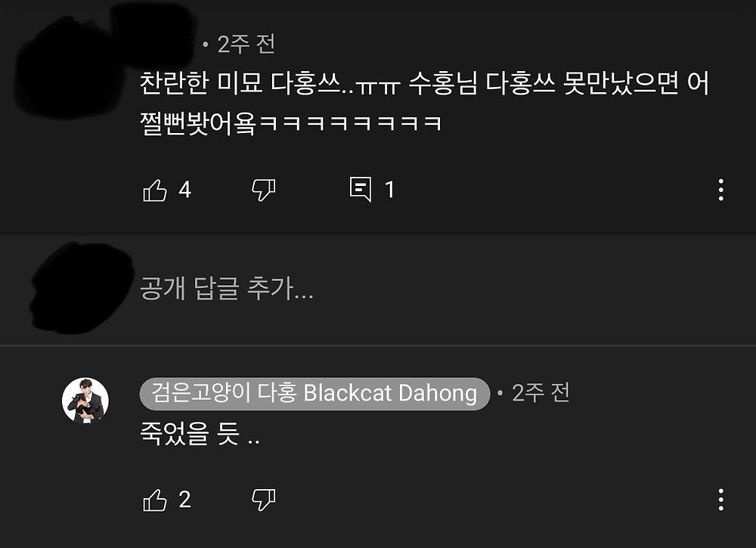Click the reply count 1 beside reply icon
Viewport: 756px width, 548px height.
click(x=389, y=190)
